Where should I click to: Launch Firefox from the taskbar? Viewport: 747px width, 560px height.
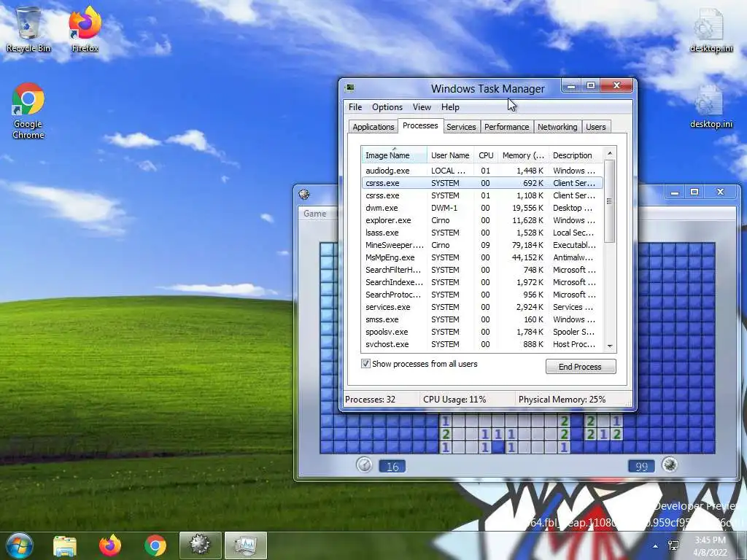pyautogui.click(x=110, y=545)
